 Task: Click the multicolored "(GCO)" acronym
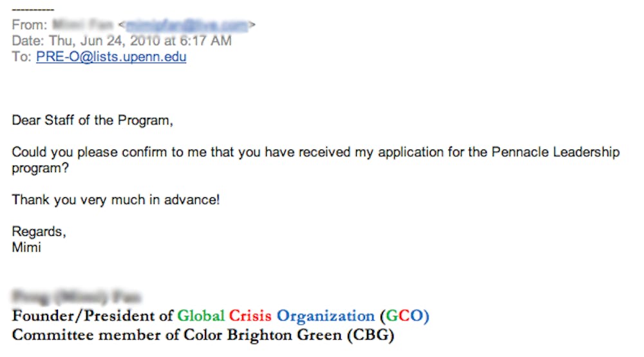click(404, 316)
